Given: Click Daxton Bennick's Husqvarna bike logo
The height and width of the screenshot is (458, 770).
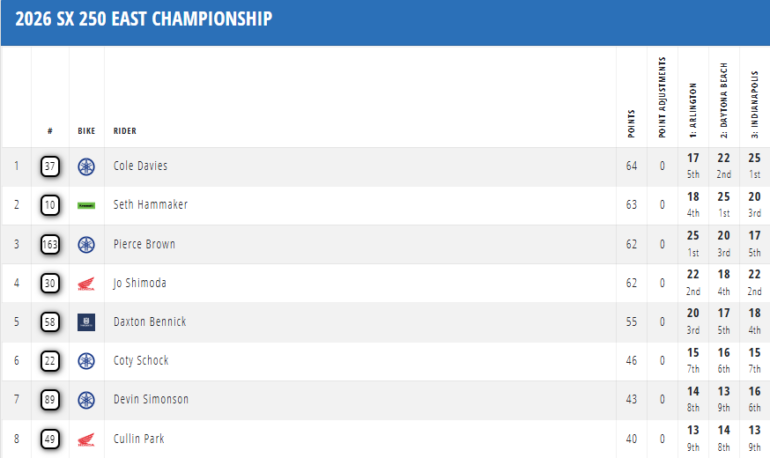Looking at the screenshot, I should (x=86, y=322).
